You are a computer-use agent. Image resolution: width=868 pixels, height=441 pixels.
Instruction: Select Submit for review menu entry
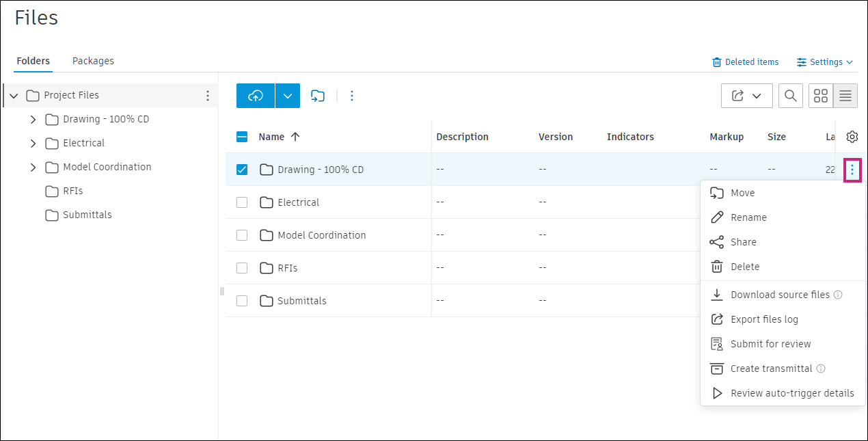click(x=770, y=344)
